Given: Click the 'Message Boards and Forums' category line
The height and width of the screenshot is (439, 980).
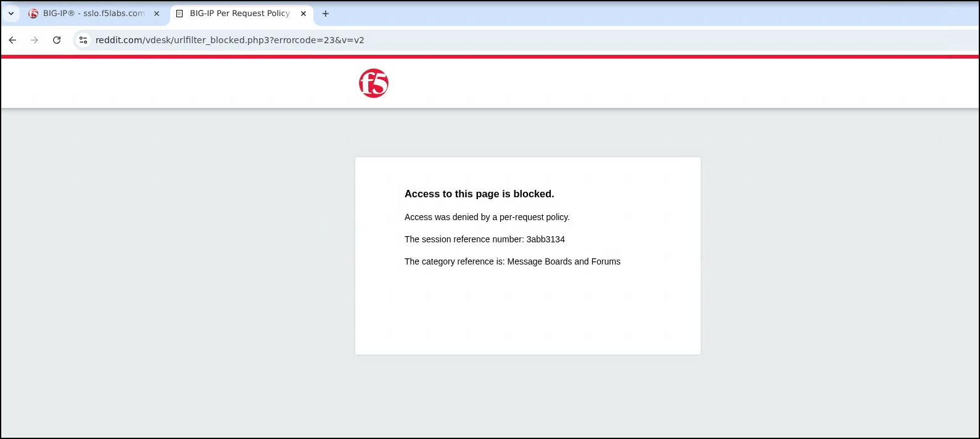Looking at the screenshot, I should click(513, 261).
